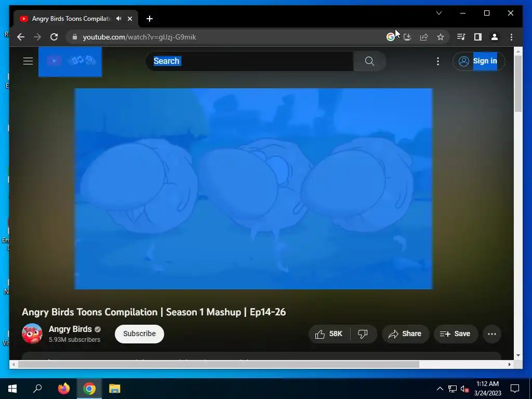Open the media control button in Chrome
The width and height of the screenshot is (532, 399).
[461, 37]
